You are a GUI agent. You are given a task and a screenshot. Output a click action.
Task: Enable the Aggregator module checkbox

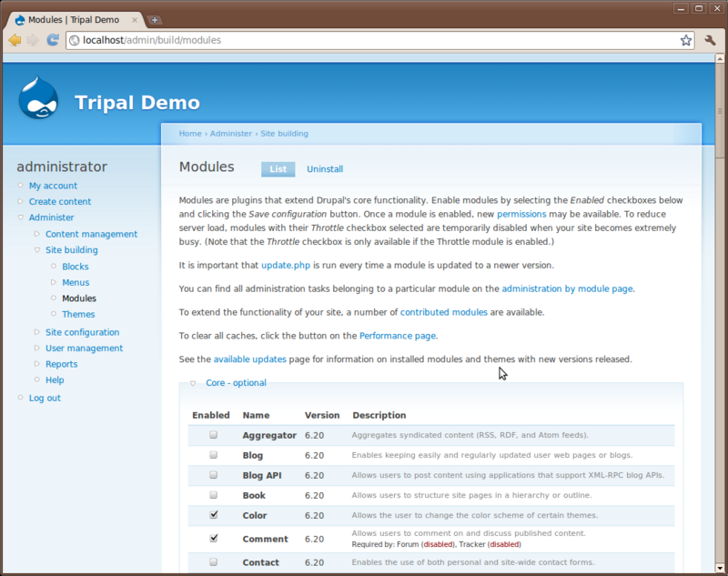pyautogui.click(x=213, y=435)
